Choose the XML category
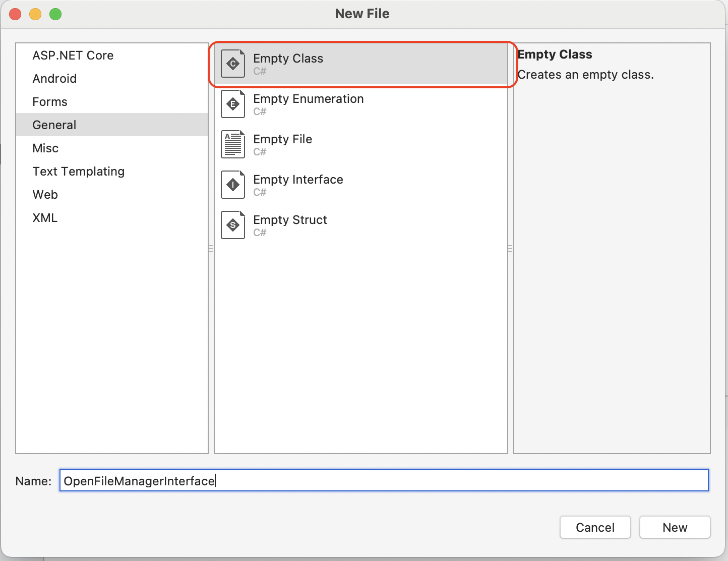The height and width of the screenshot is (561, 728). pyautogui.click(x=45, y=218)
